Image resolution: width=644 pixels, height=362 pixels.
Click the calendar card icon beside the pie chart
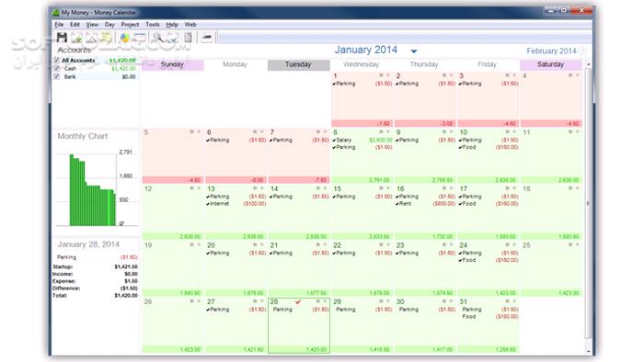(140, 38)
